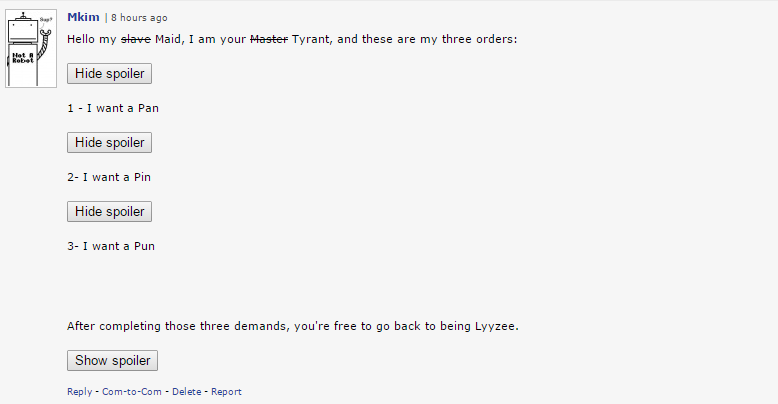778x404 pixels.
Task: Click the text '2- I want a Pin'
Action: [109, 177]
